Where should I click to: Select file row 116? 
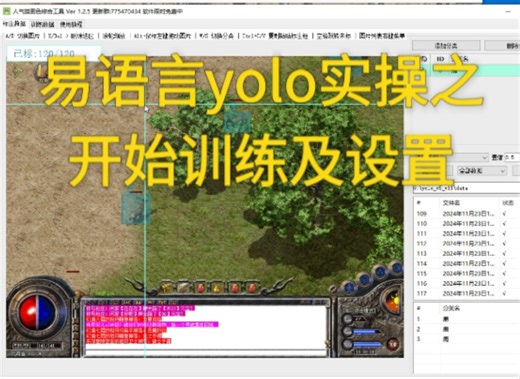[467, 284]
